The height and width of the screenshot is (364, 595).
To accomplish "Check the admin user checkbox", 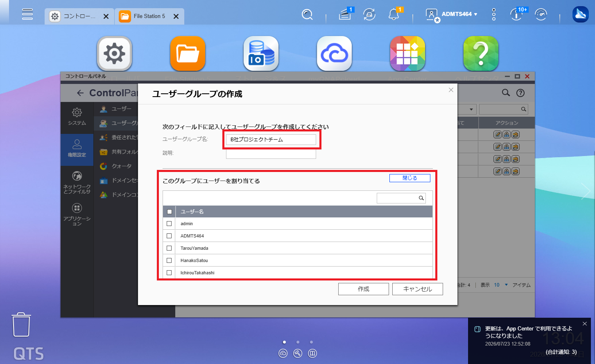I will pyautogui.click(x=169, y=224).
